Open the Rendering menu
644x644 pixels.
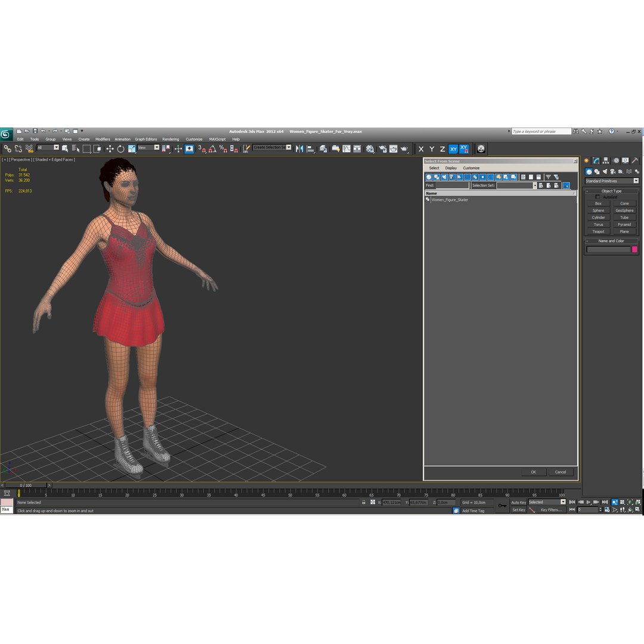pyautogui.click(x=171, y=139)
